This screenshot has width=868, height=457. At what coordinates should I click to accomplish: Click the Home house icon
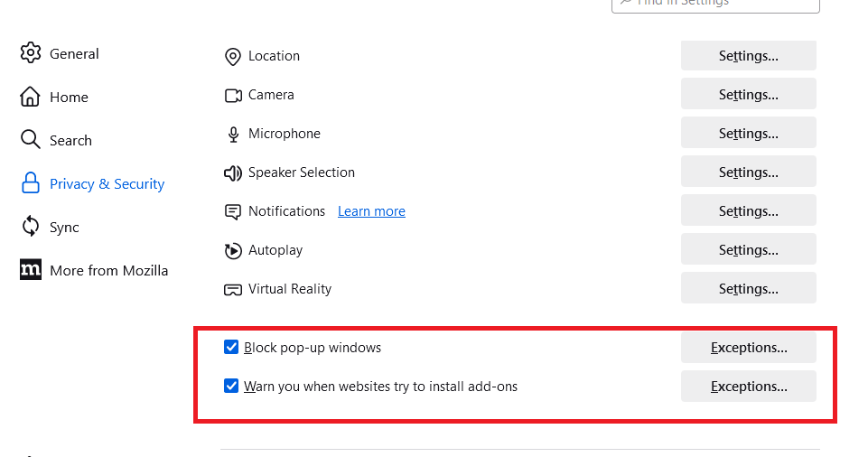click(30, 97)
